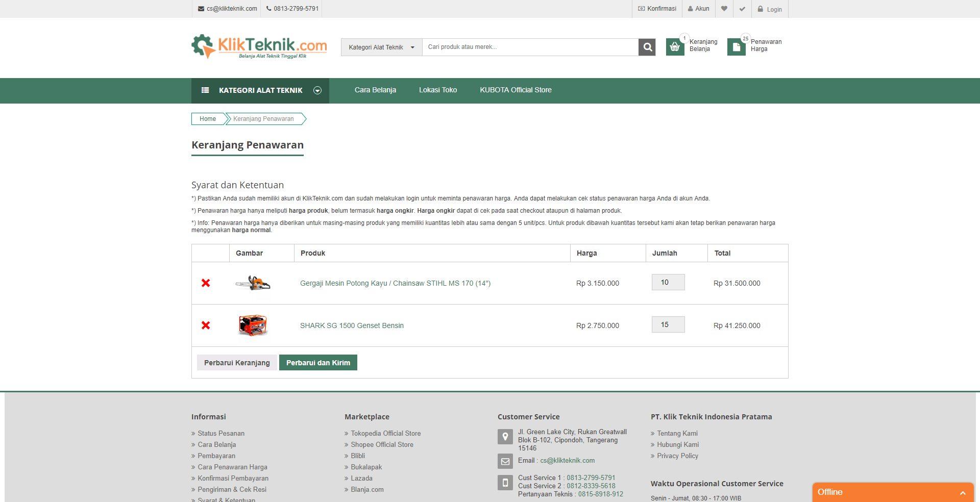Click the footer email cs@klikteknik.com
The height and width of the screenshot is (502, 980).
pyautogui.click(x=568, y=460)
